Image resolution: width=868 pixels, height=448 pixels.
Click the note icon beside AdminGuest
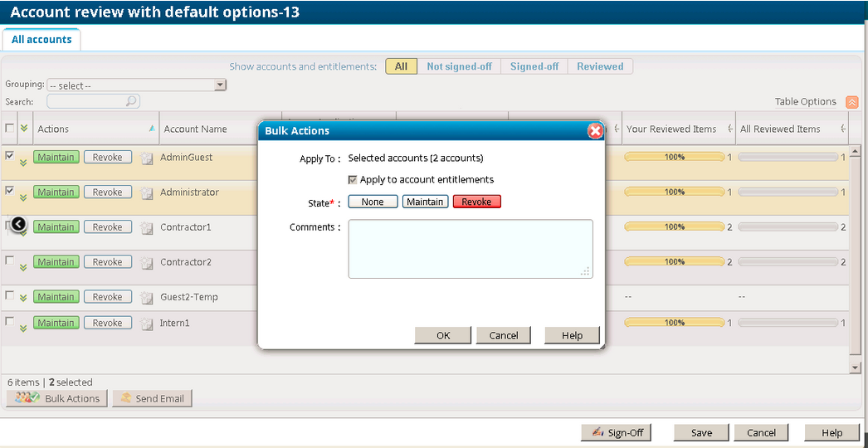[x=147, y=158]
